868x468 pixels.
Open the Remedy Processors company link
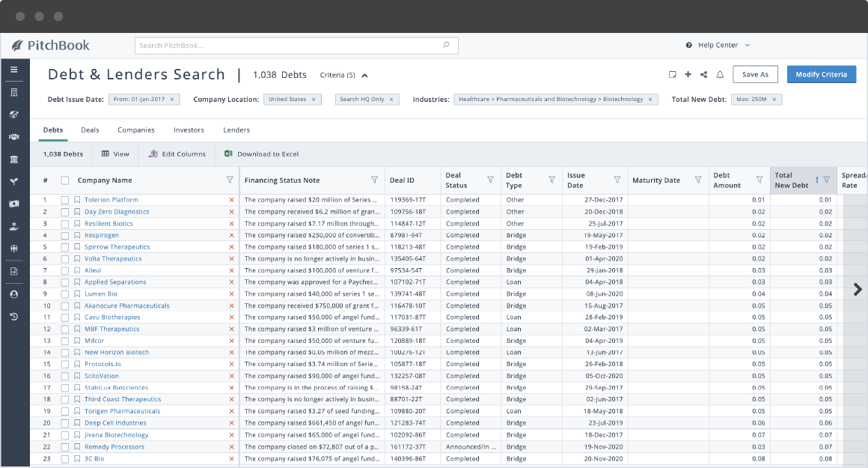[x=114, y=447]
